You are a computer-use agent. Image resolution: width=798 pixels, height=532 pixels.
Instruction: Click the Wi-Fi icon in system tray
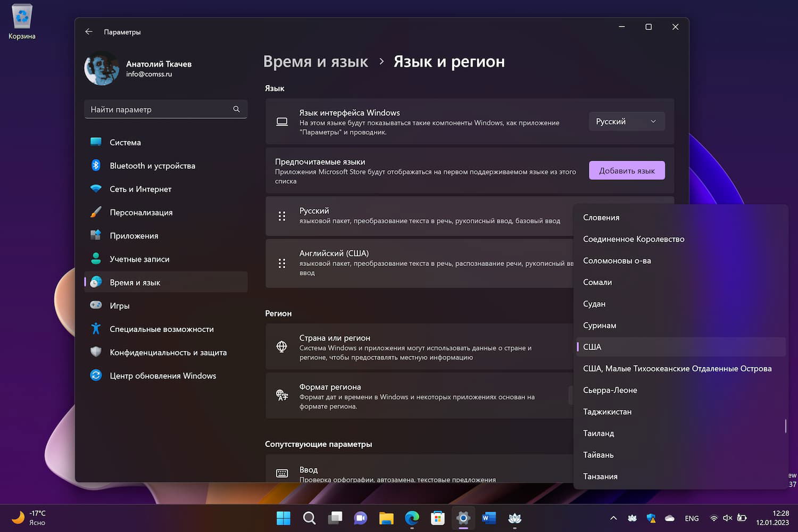714,518
